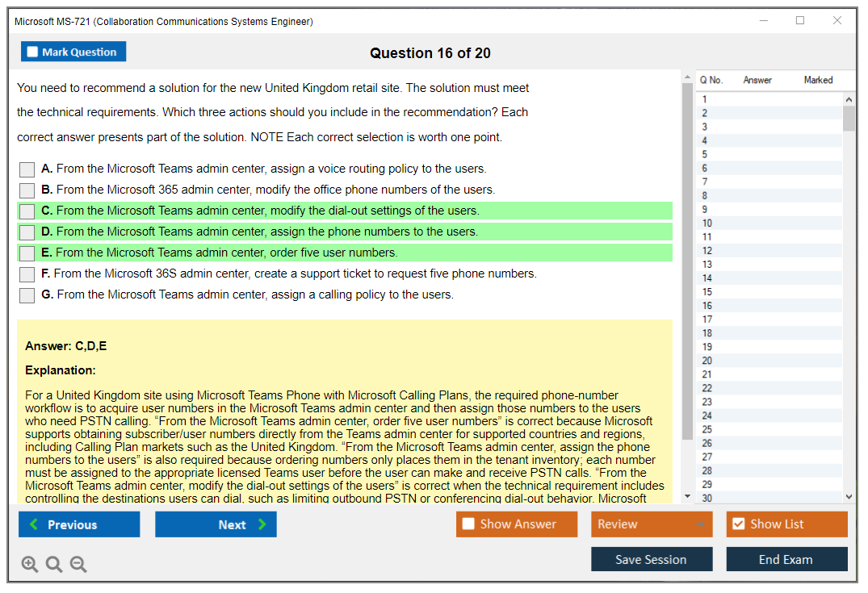Image resolution: width=868 pixels, height=593 pixels.
Task: Click question pane scrollbar down arrow
Action: pos(687,497)
